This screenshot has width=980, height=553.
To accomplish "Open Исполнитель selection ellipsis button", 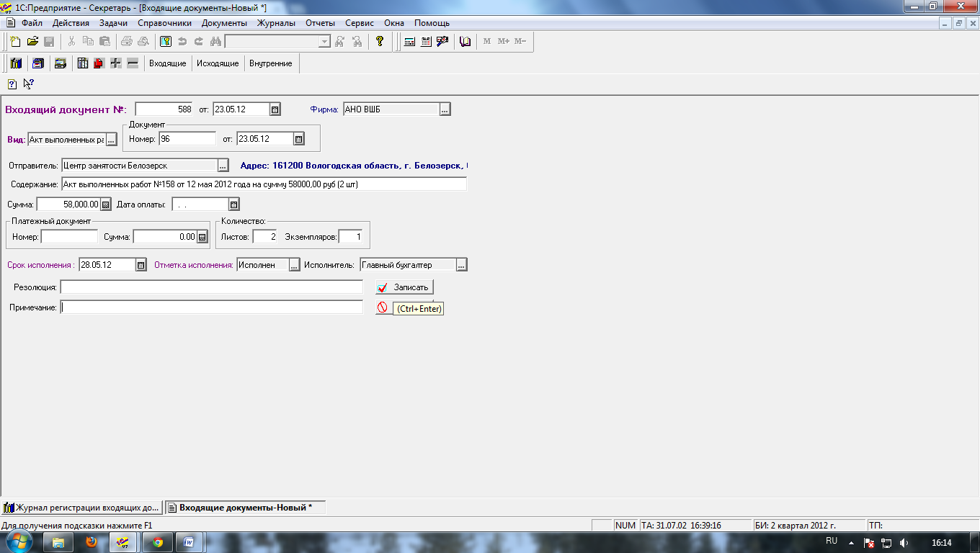I will click(462, 265).
